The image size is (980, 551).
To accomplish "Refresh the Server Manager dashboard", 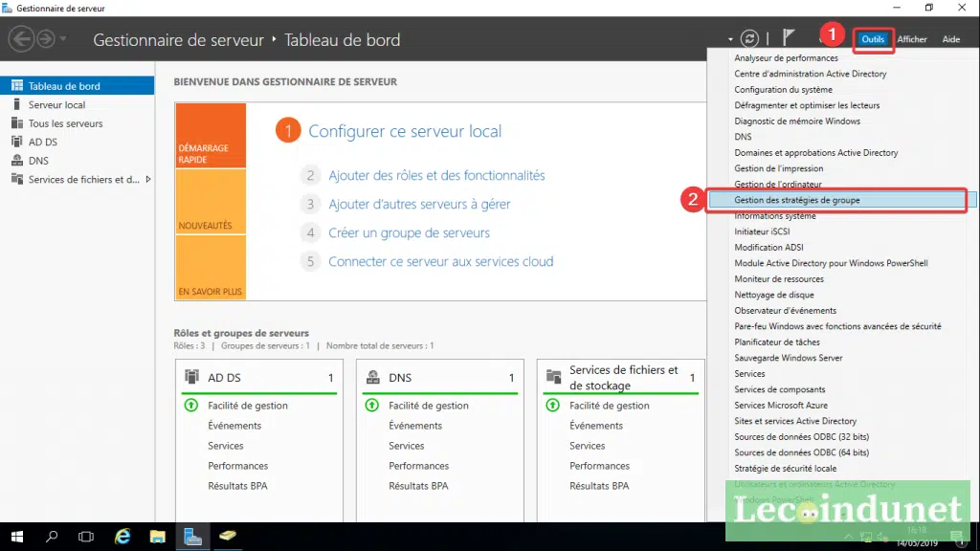I will point(749,38).
